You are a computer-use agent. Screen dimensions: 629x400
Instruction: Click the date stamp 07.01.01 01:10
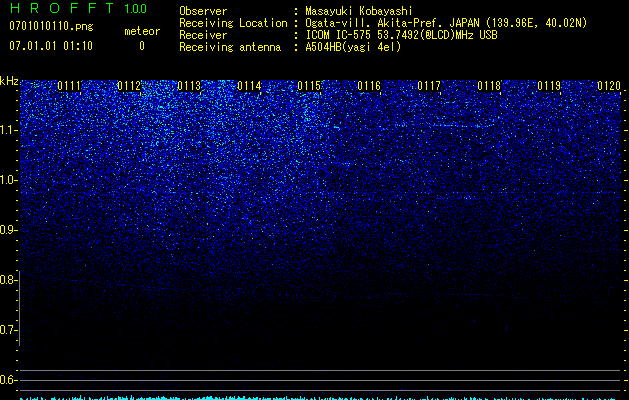click(x=51, y=46)
